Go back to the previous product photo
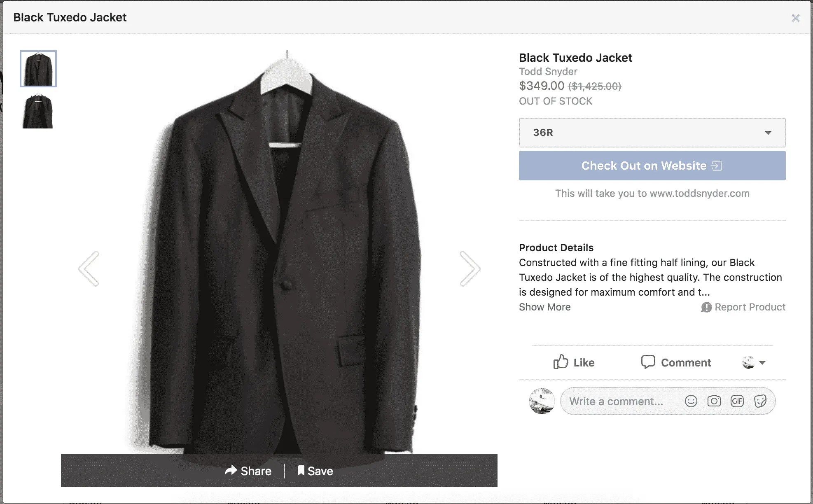The width and height of the screenshot is (813, 504). click(x=90, y=268)
